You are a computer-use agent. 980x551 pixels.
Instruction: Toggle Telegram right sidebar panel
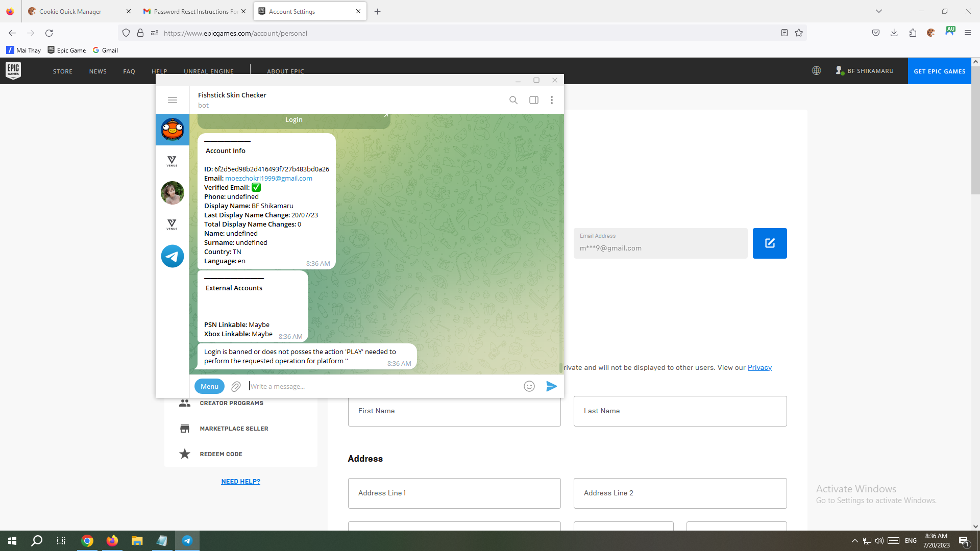click(x=534, y=100)
